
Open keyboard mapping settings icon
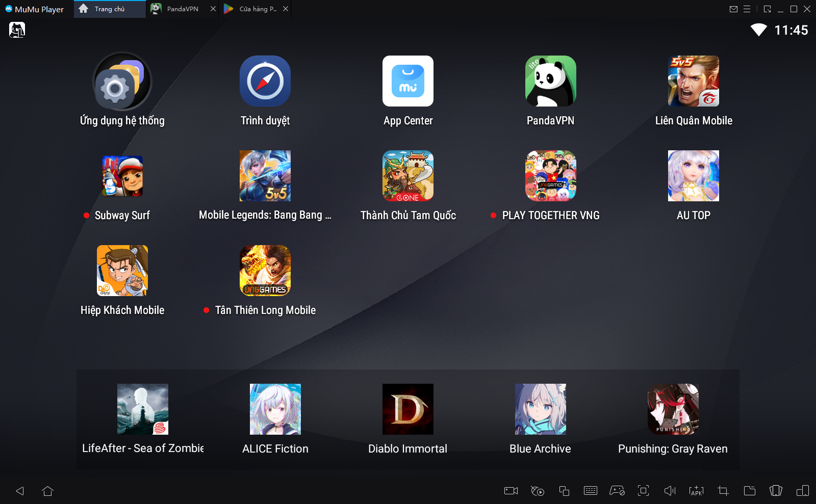click(x=590, y=491)
